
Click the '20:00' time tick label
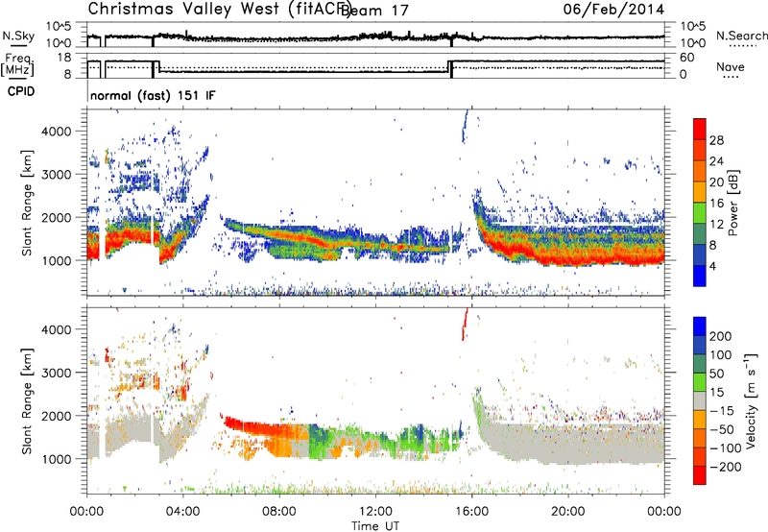[567, 511]
